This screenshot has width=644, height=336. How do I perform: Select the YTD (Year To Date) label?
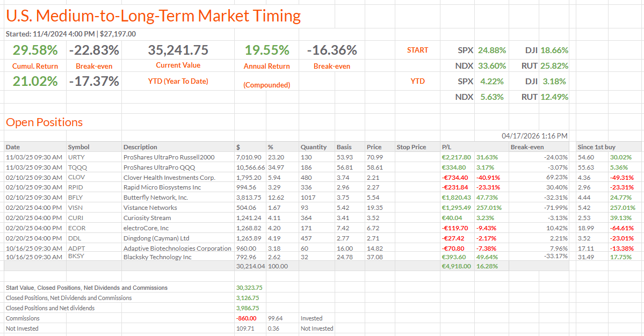pyautogui.click(x=178, y=81)
